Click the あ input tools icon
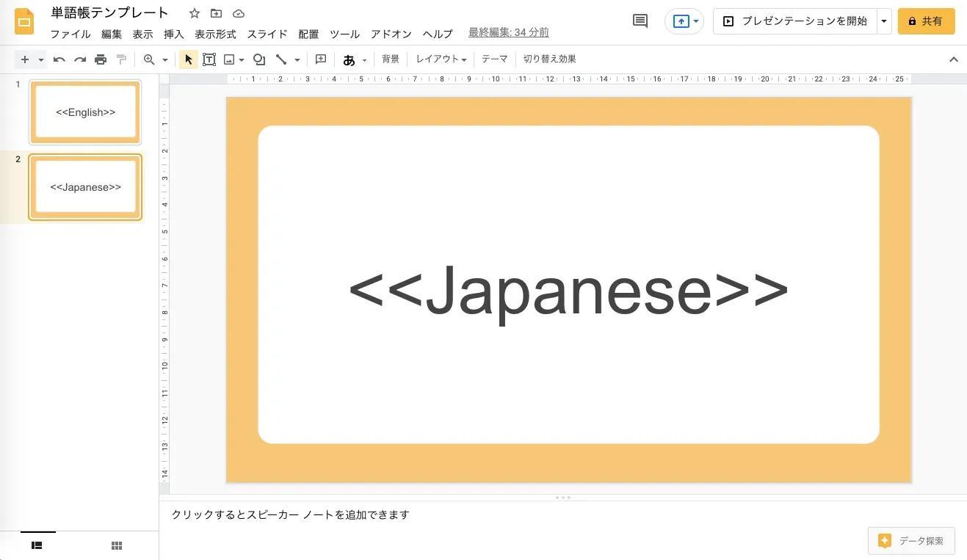Screen dimensions: 967x560 [x=350, y=60]
